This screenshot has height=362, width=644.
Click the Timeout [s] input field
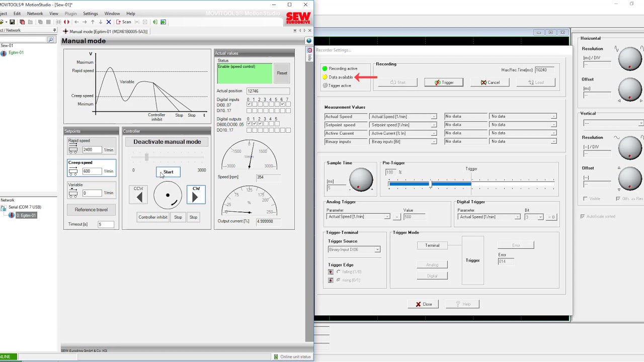(x=106, y=224)
